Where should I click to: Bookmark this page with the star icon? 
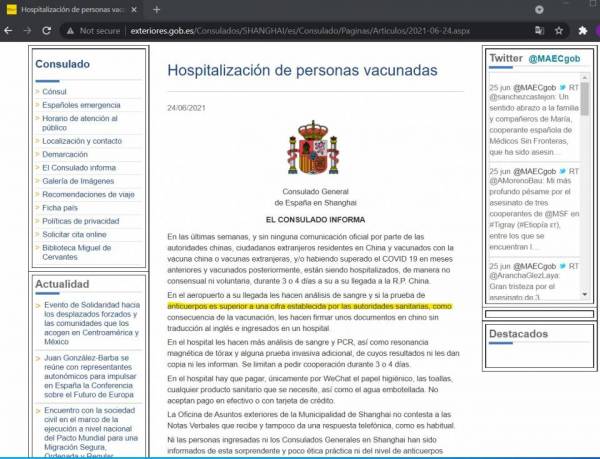pyautogui.click(x=559, y=31)
